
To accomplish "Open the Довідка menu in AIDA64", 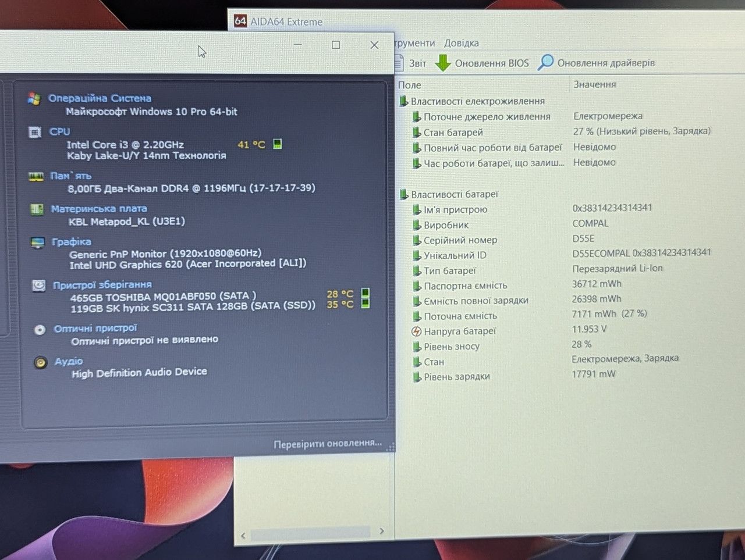I will (x=462, y=43).
